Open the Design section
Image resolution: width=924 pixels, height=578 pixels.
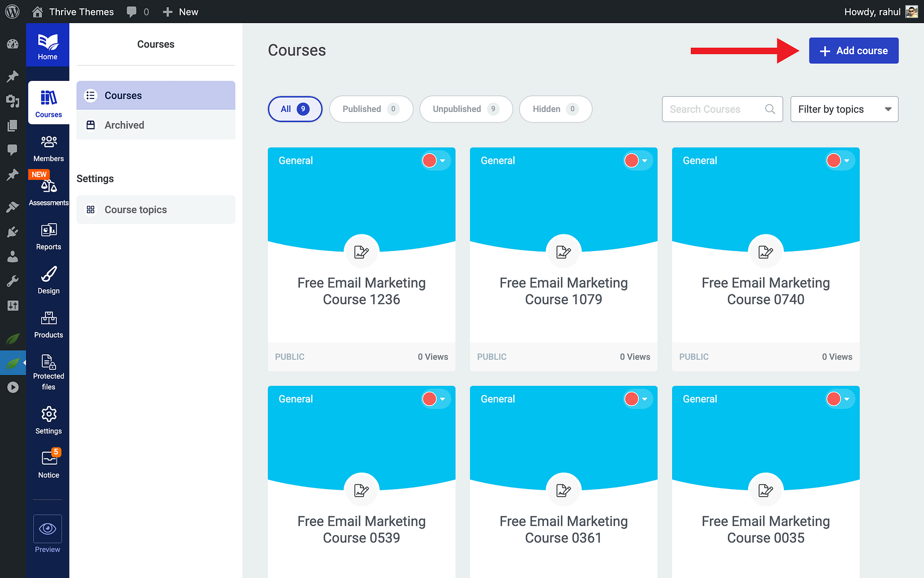(x=48, y=279)
